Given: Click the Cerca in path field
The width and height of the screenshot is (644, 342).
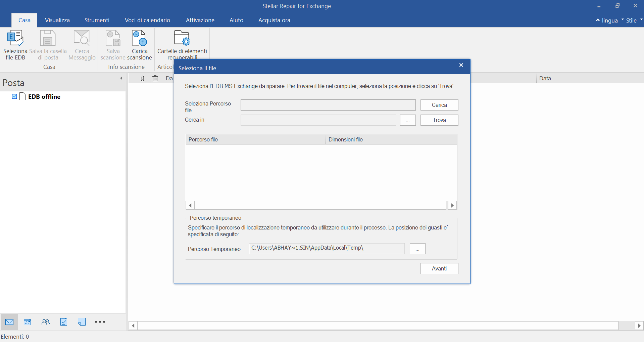Looking at the screenshot, I should coord(318,120).
